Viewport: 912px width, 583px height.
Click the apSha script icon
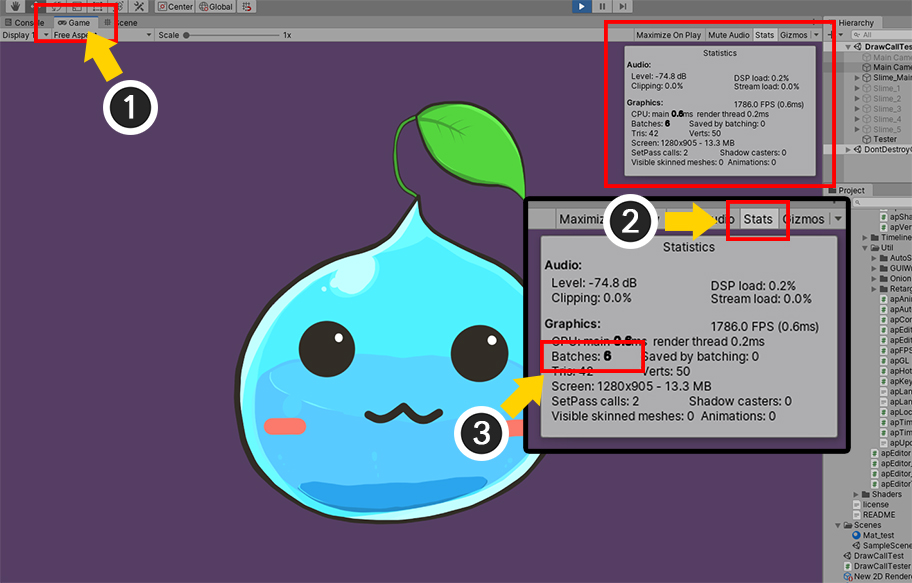pyautogui.click(x=884, y=217)
